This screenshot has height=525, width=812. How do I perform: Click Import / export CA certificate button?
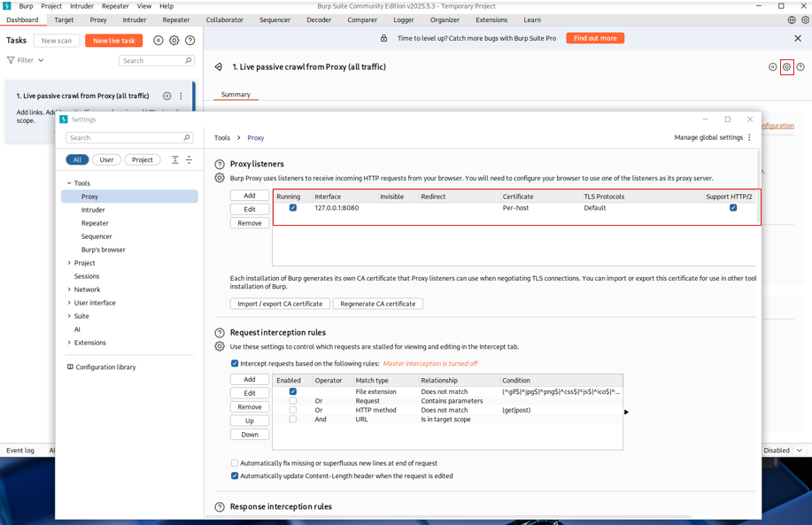[280, 304]
